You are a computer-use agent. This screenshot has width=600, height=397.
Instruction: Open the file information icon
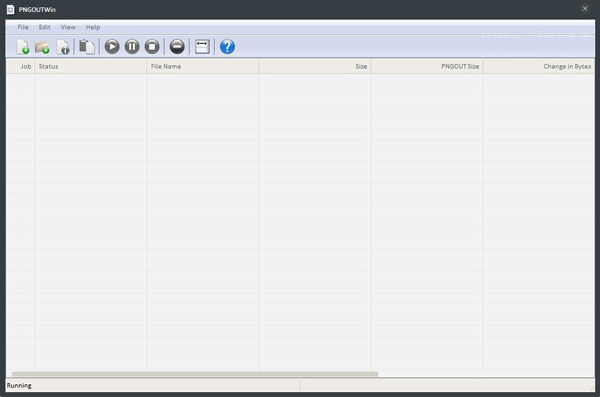coord(63,47)
